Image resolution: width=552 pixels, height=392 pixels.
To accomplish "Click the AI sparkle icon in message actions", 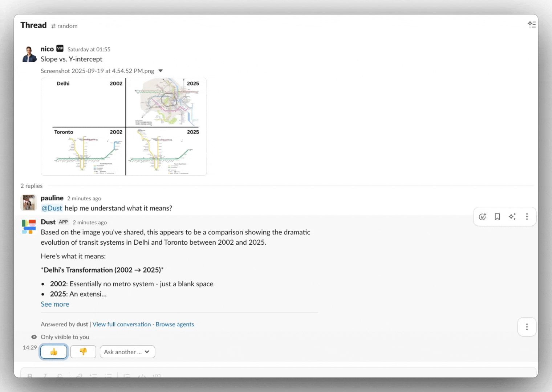I will (512, 217).
